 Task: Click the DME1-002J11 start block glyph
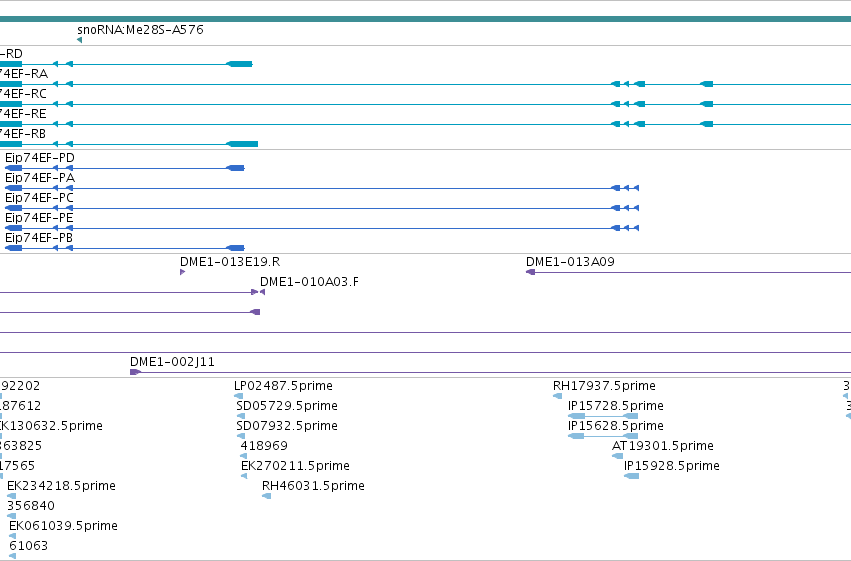click(135, 372)
